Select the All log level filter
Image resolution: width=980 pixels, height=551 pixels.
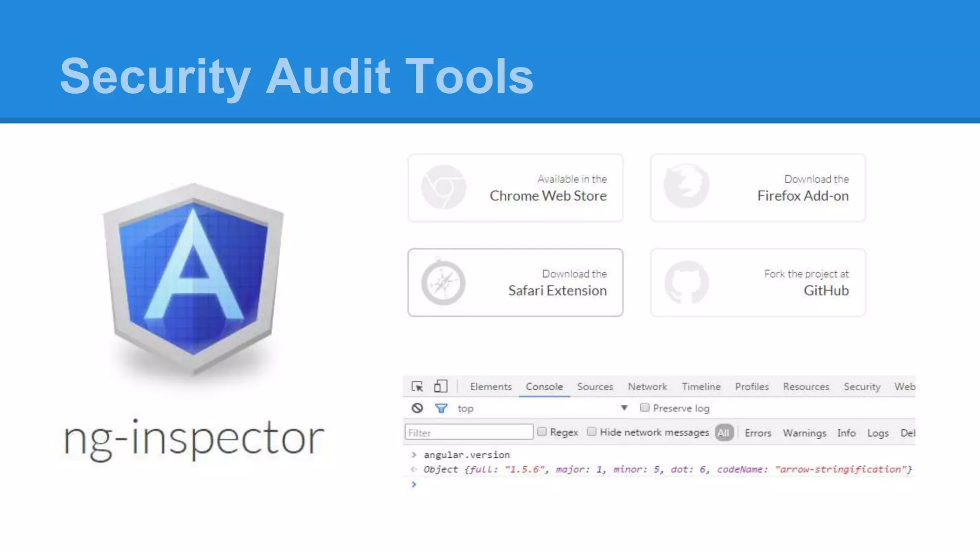[x=724, y=433]
